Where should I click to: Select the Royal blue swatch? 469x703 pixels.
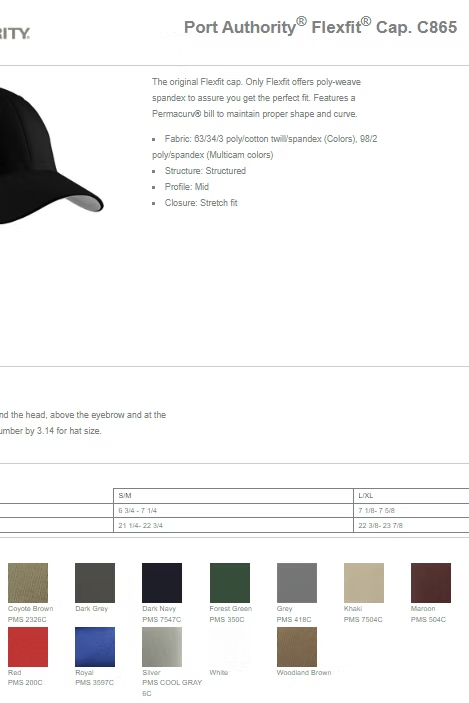tap(95, 647)
